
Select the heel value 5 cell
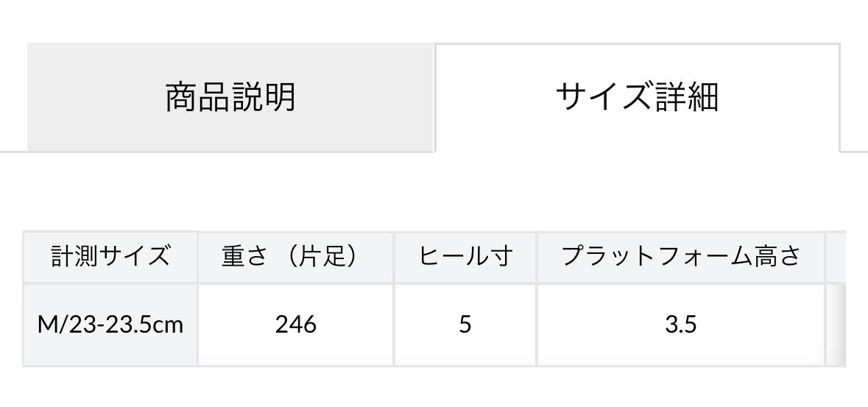[465, 324]
